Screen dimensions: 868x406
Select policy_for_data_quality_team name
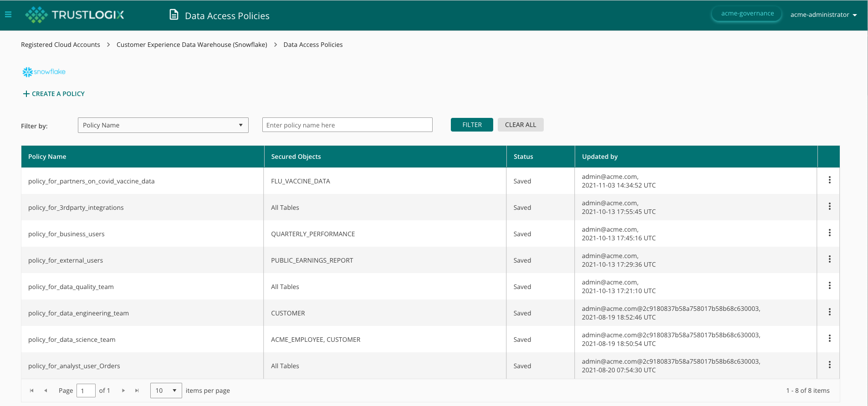coord(71,287)
